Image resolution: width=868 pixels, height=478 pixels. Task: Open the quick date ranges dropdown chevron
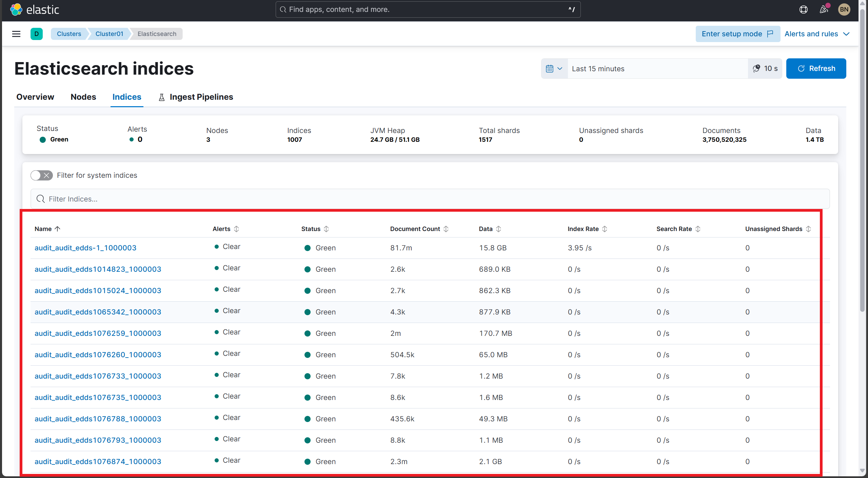pyautogui.click(x=560, y=68)
